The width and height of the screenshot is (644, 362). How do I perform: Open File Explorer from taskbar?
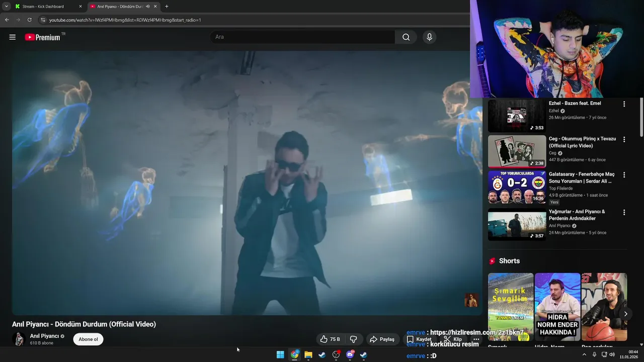pos(308,355)
